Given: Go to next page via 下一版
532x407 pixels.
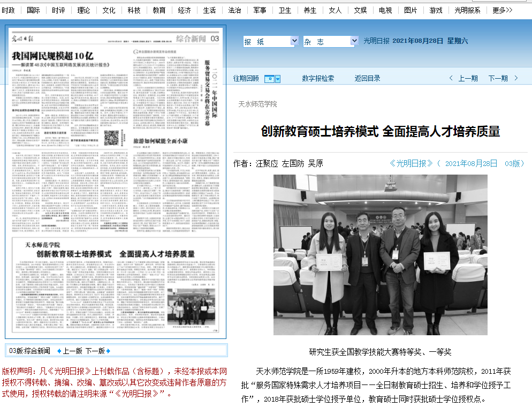Looking at the screenshot, I should (x=94, y=351).
